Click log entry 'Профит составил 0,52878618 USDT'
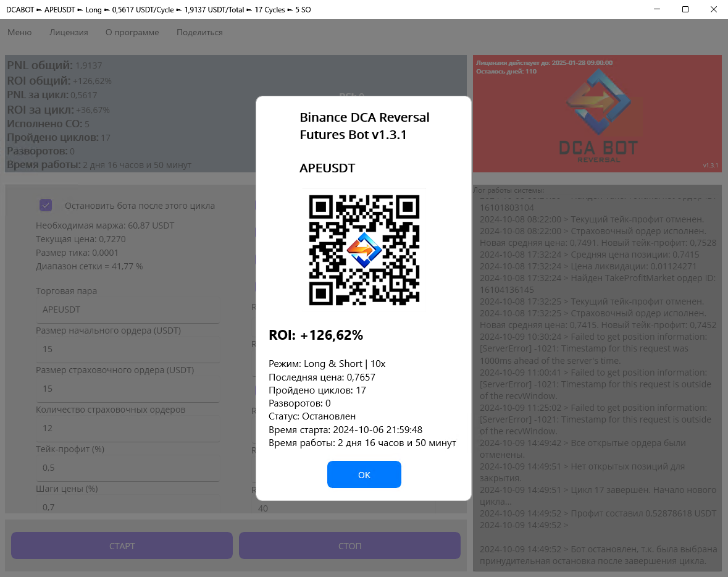728x577 pixels. (x=598, y=513)
